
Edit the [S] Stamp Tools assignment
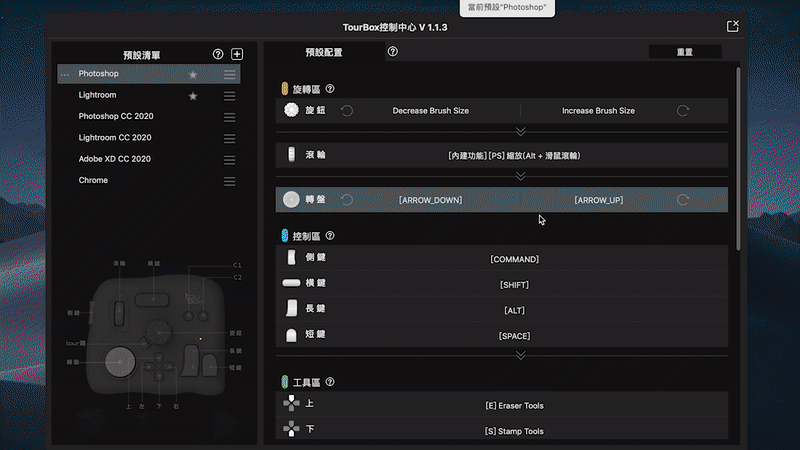coord(514,431)
